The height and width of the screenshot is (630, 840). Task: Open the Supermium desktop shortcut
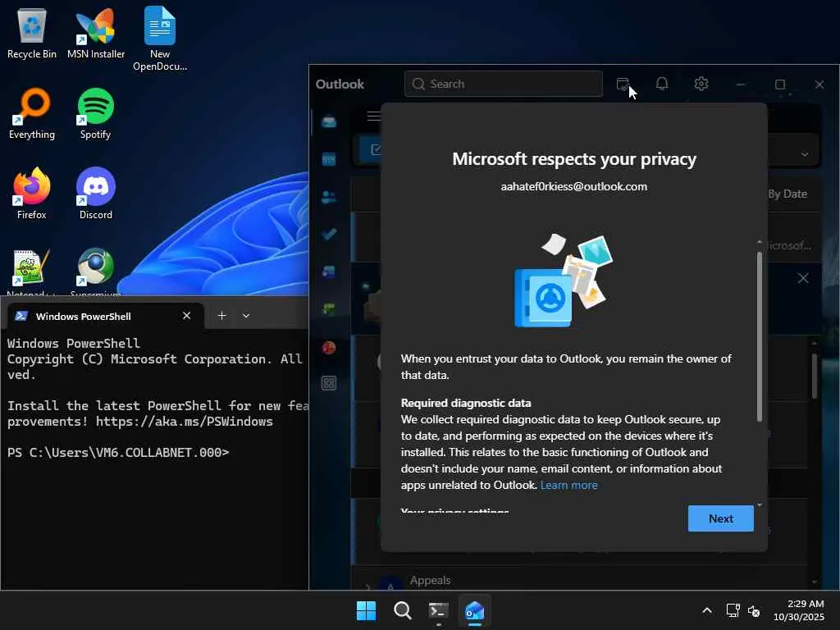point(95,272)
